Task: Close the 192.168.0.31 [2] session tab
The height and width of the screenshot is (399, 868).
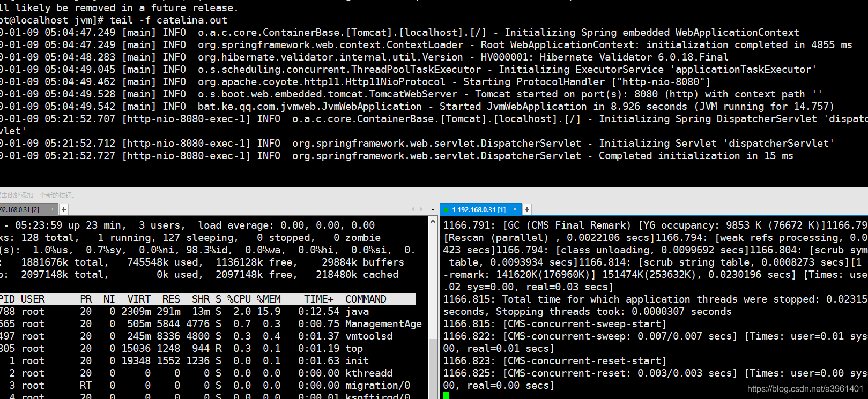Action: pyautogui.click(x=52, y=209)
